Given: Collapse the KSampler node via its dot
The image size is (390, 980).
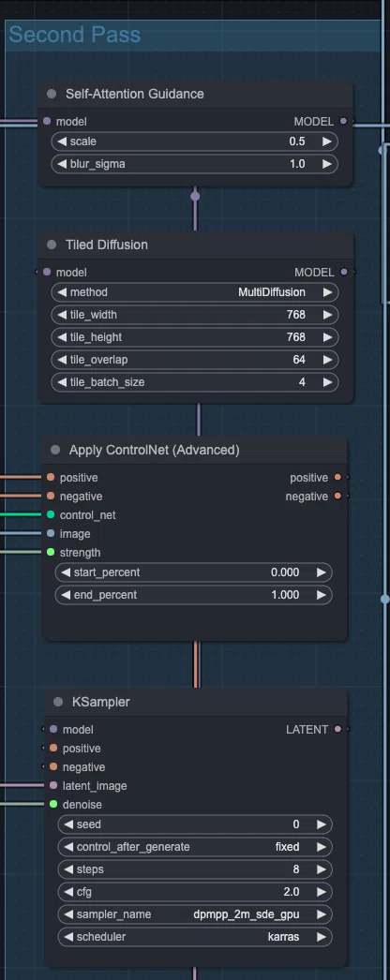Looking at the screenshot, I should 58,702.
